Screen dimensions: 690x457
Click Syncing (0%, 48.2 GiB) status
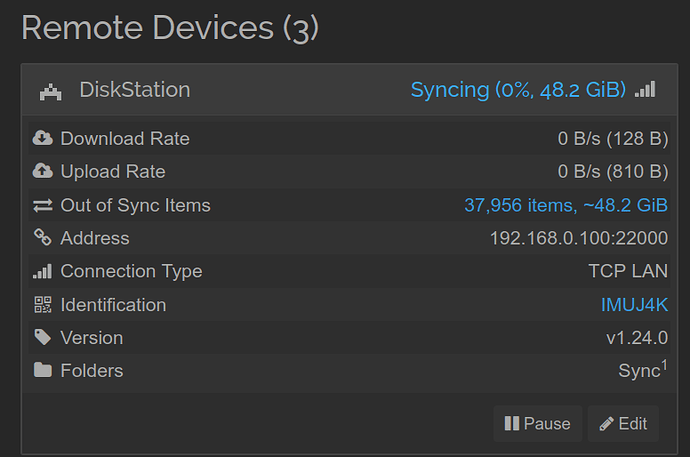point(518,90)
